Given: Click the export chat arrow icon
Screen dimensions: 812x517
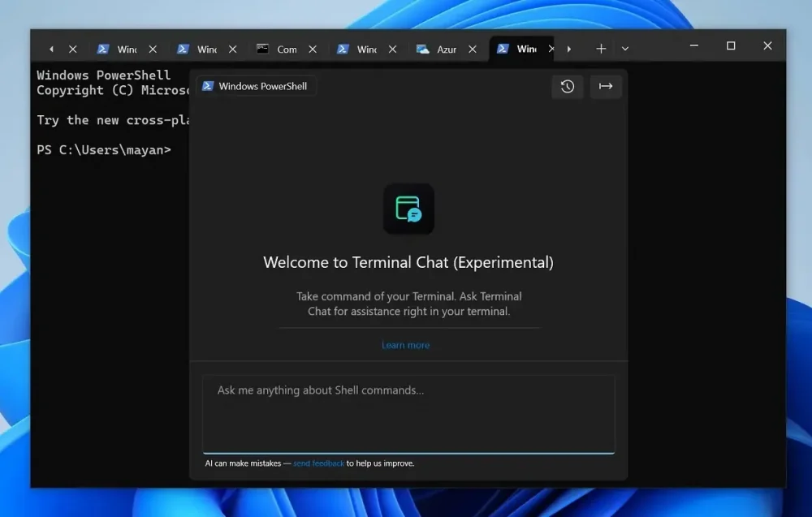Looking at the screenshot, I should point(606,86).
